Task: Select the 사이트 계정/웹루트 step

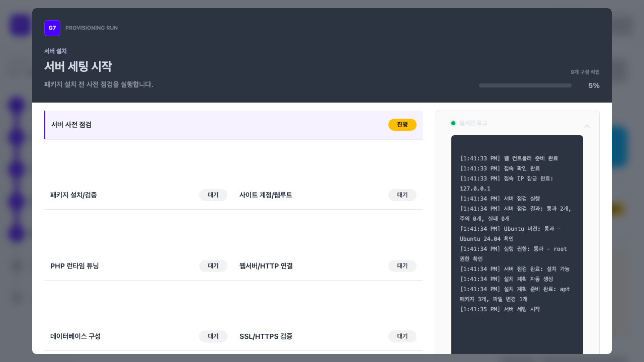Action: [328, 195]
